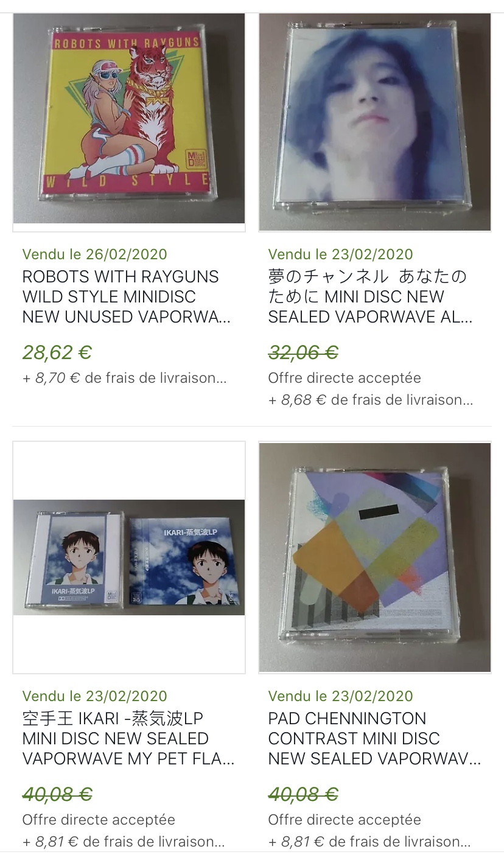The height and width of the screenshot is (863, 504).
Task: Open PAD CHENNINGTON CONTRAST MINI DISC title
Action: (x=374, y=739)
